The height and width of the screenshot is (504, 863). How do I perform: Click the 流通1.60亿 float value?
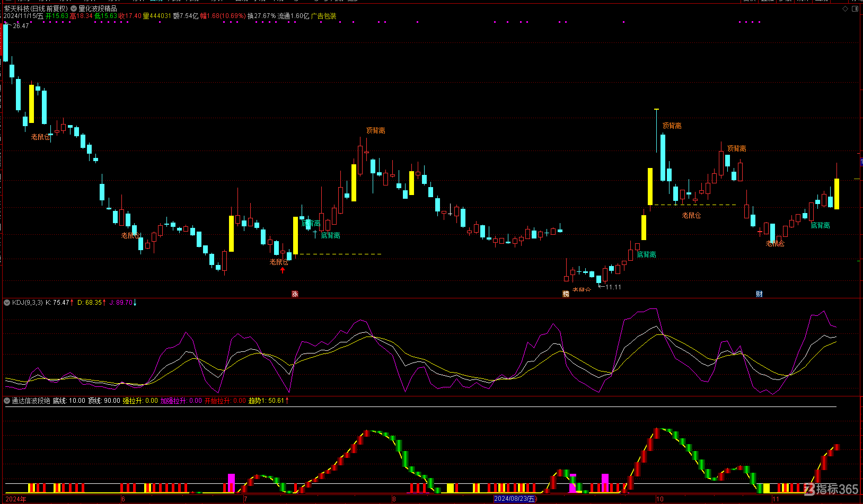pos(293,16)
